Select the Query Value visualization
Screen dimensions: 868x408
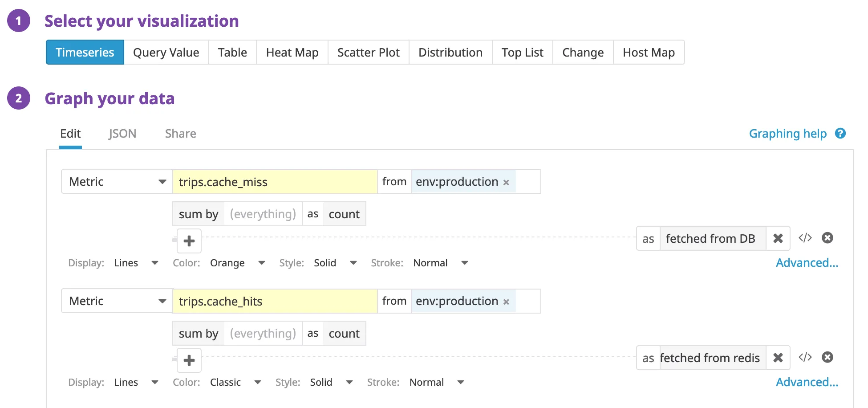[166, 52]
